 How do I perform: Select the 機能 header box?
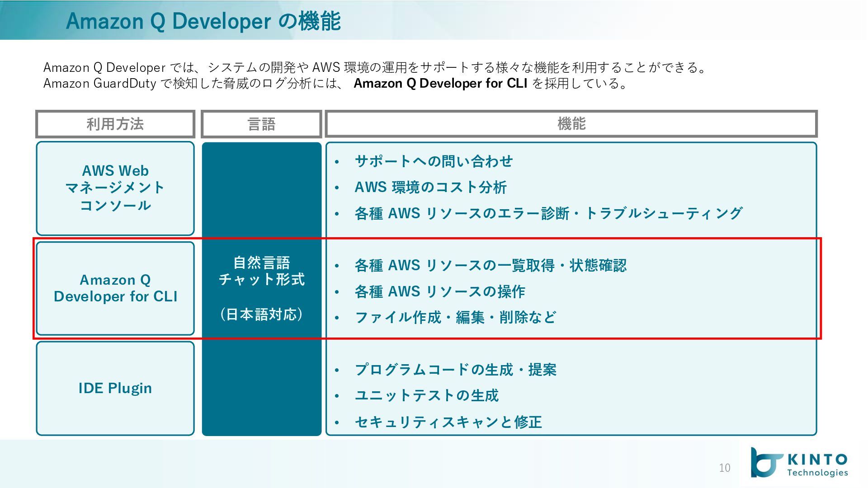point(571,124)
